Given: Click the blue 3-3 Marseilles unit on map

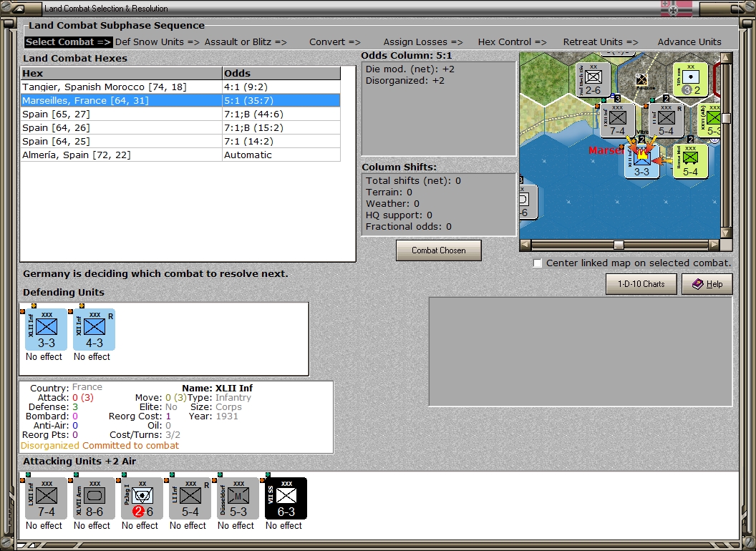Looking at the screenshot, I should click(641, 161).
